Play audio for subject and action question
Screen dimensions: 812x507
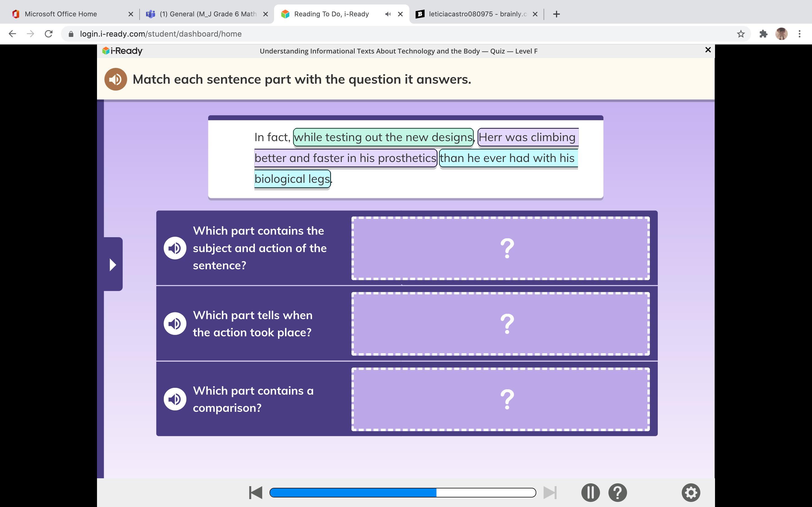(x=175, y=248)
